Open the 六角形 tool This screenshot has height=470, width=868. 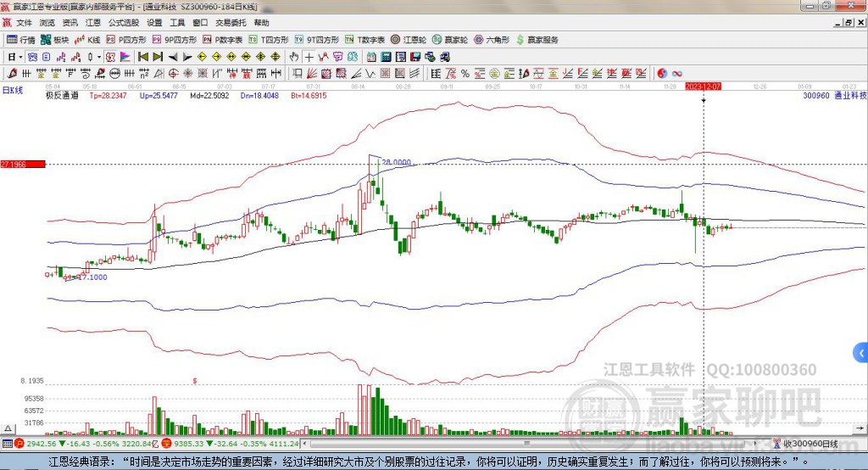click(492, 40)
